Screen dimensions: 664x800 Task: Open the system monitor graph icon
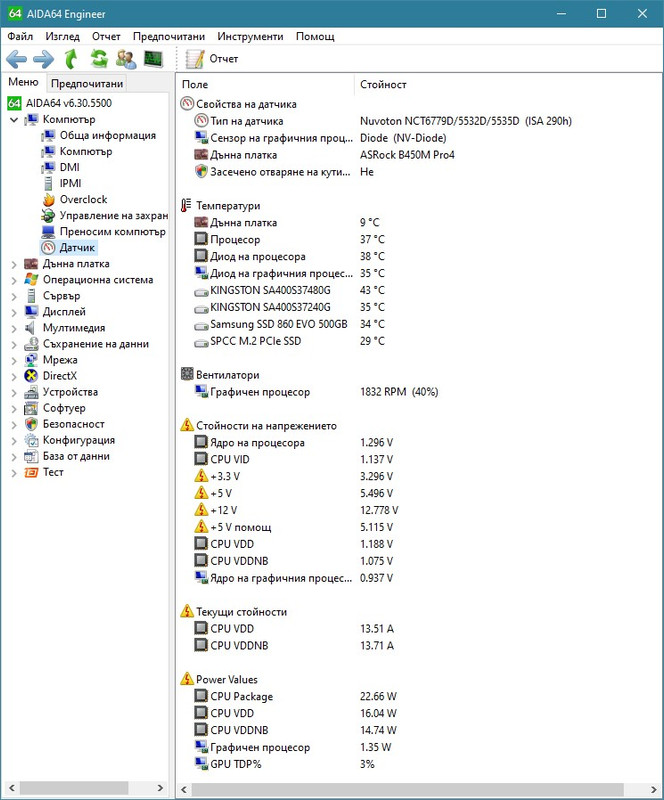(153, 59)
